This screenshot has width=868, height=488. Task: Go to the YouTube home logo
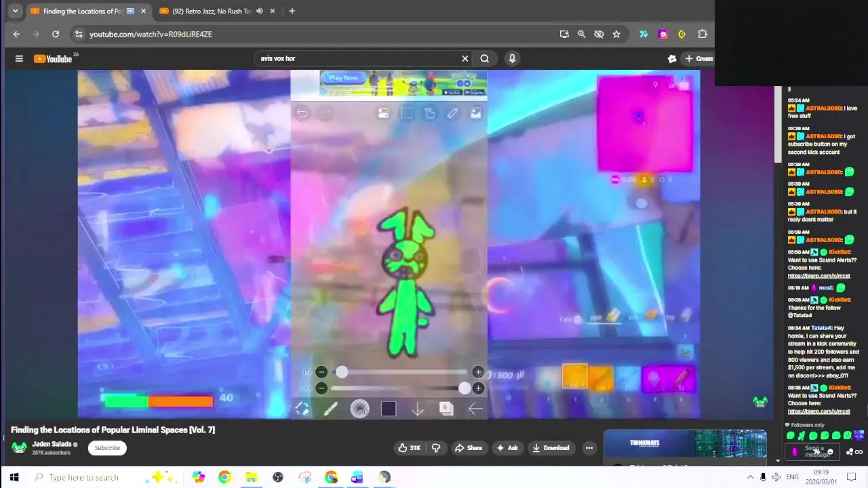coord(54,59)
